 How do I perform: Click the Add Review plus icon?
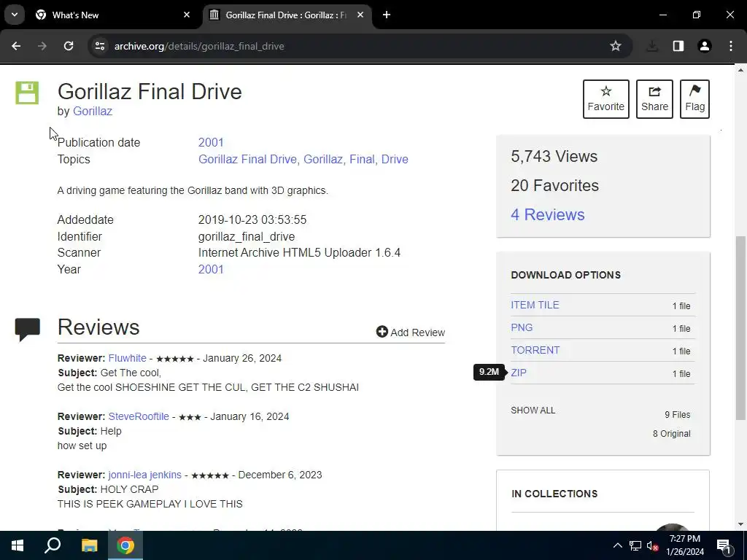[x=382, y=332]
